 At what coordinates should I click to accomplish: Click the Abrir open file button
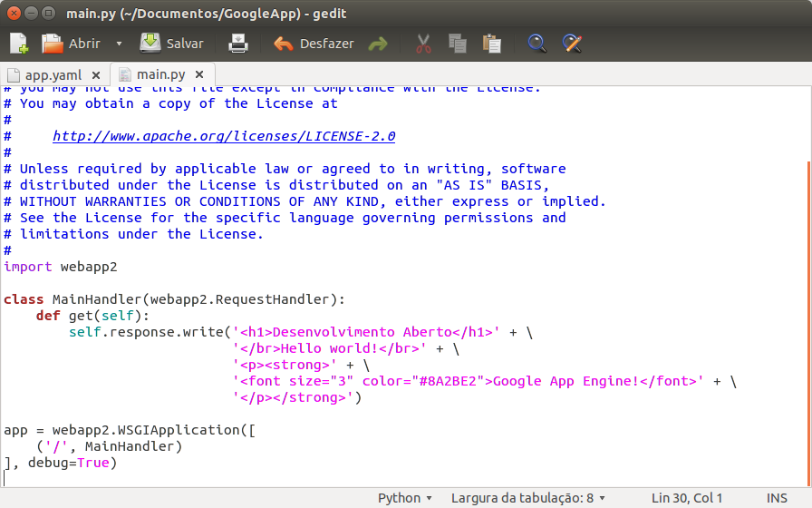[x=71, y=44]
